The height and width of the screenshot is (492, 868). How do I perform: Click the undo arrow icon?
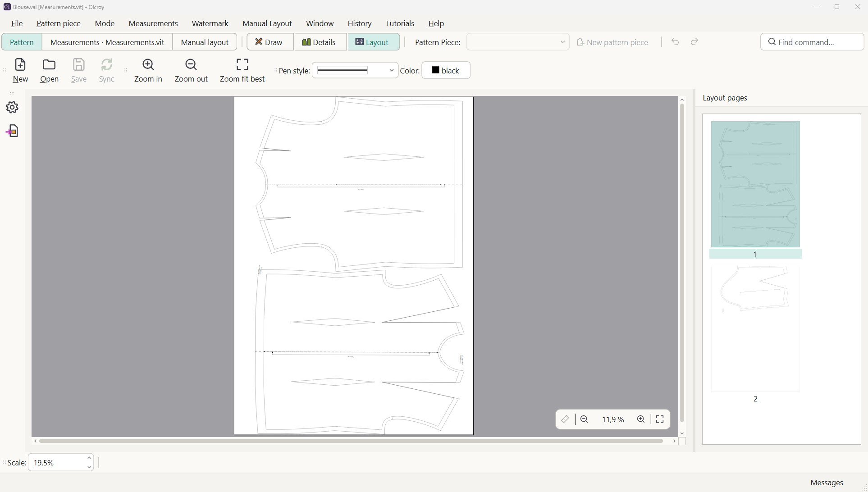(675, 42)
